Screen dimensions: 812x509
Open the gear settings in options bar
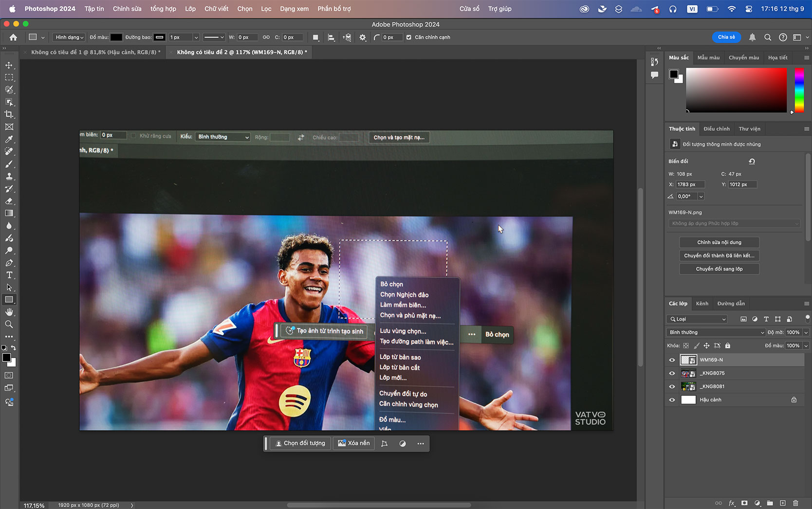[363, 37]
